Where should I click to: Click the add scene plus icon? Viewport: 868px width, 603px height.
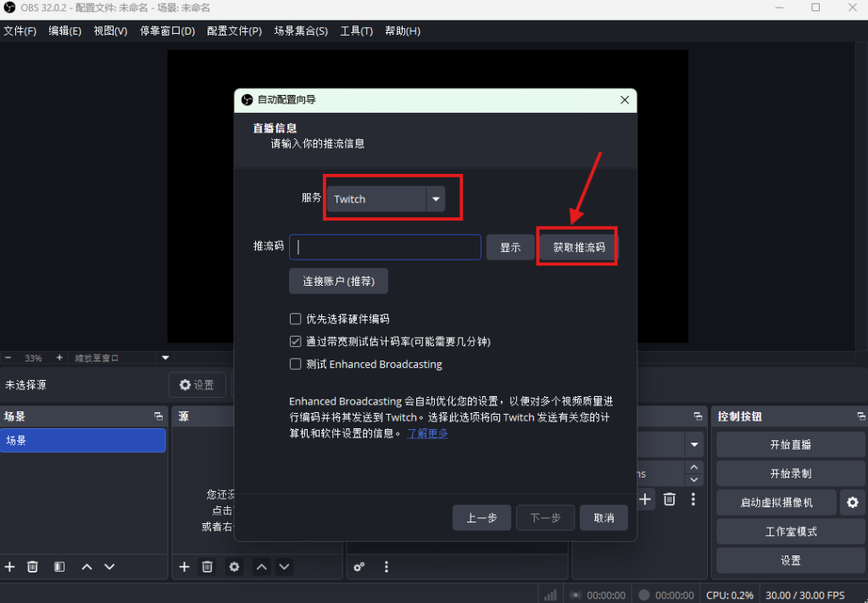pyautogui.click(x=10, y=567)
